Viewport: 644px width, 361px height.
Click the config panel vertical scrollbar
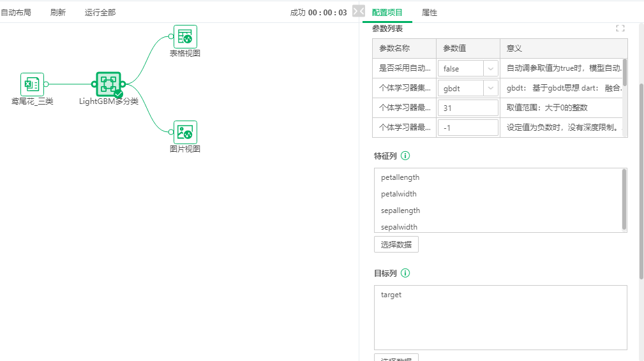point(641,180)
